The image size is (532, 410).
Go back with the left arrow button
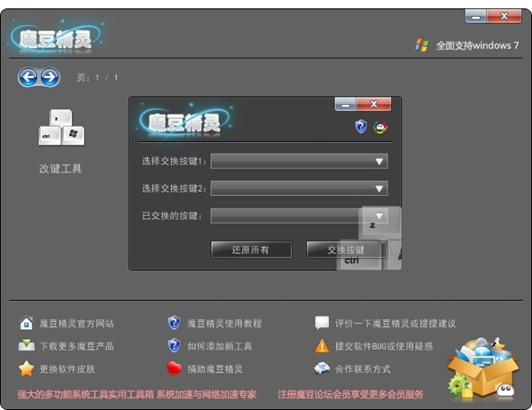(28, 77)
